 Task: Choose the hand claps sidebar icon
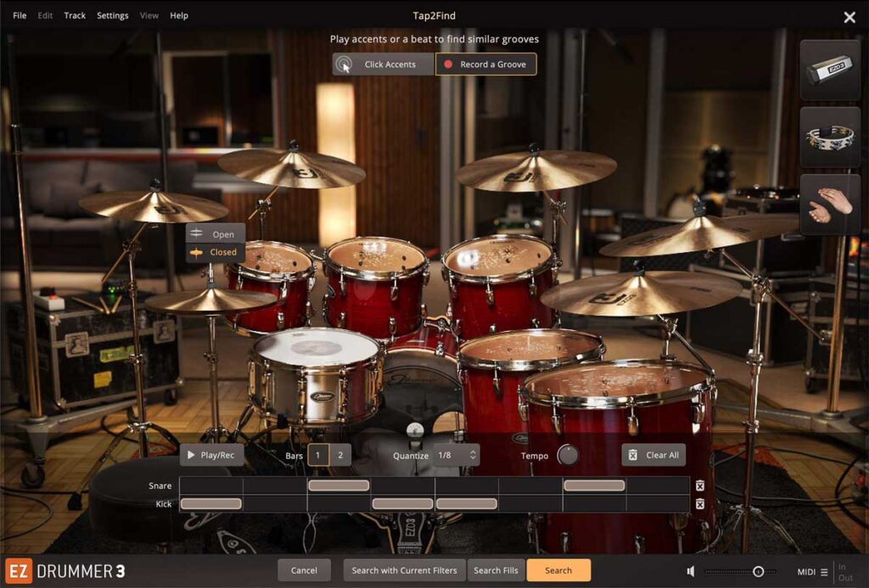[x=830, y=202]
